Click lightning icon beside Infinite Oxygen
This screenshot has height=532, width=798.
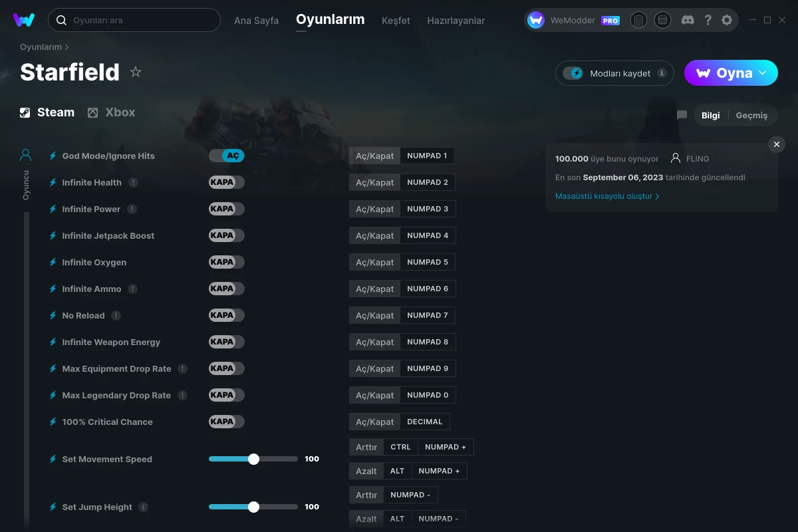tap(53, 262)
